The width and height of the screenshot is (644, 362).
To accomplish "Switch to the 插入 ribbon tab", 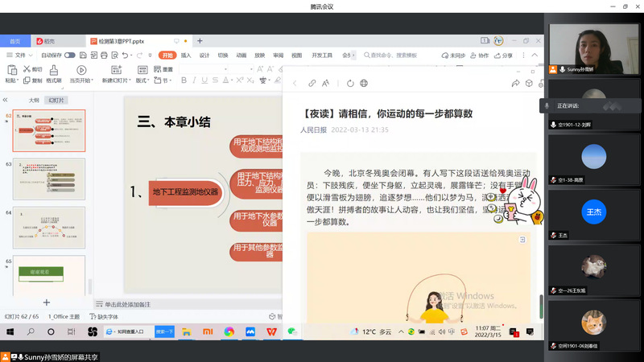I will point(186,56).
